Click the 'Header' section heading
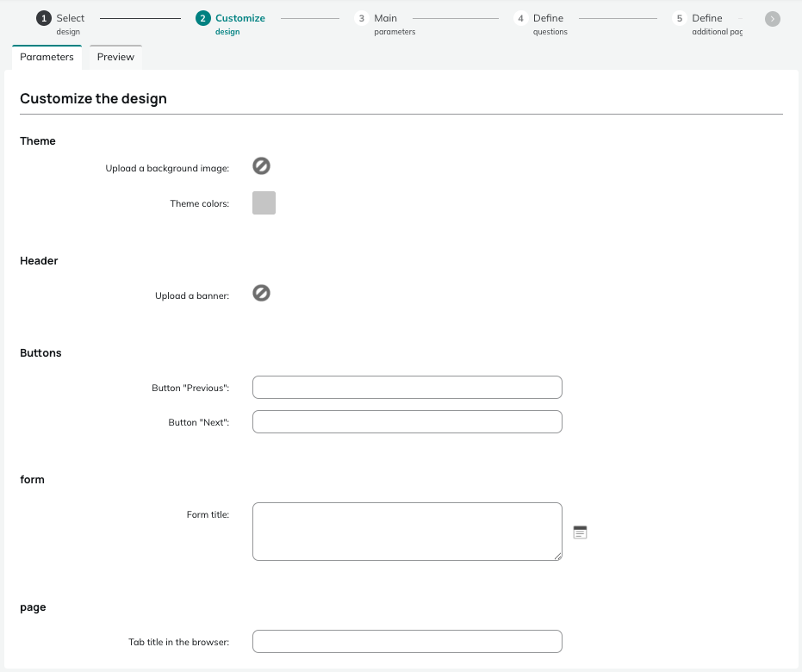This screenshot has height=672, width=802. (x=39, y=261)
